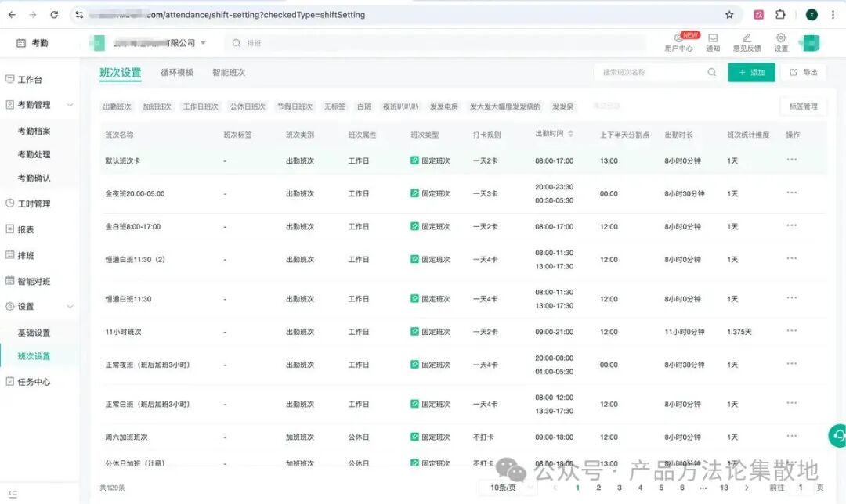
Task: Sort by 出勤时间 column arrows
Action: coord(570,133)
